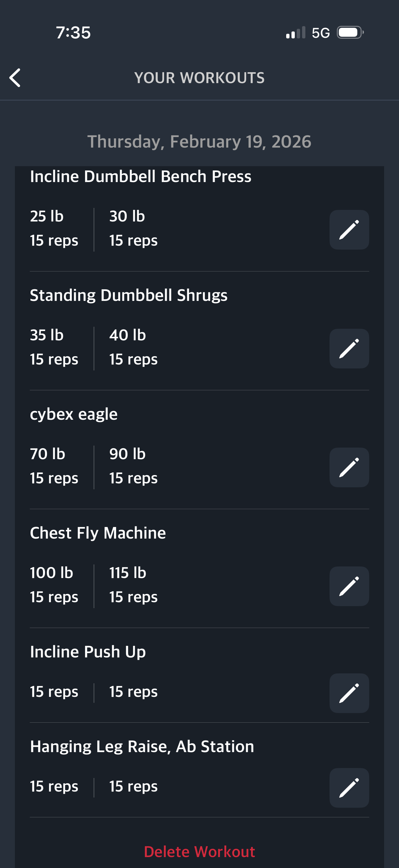Tap the back arrow icon

click(x=15, y=78)
